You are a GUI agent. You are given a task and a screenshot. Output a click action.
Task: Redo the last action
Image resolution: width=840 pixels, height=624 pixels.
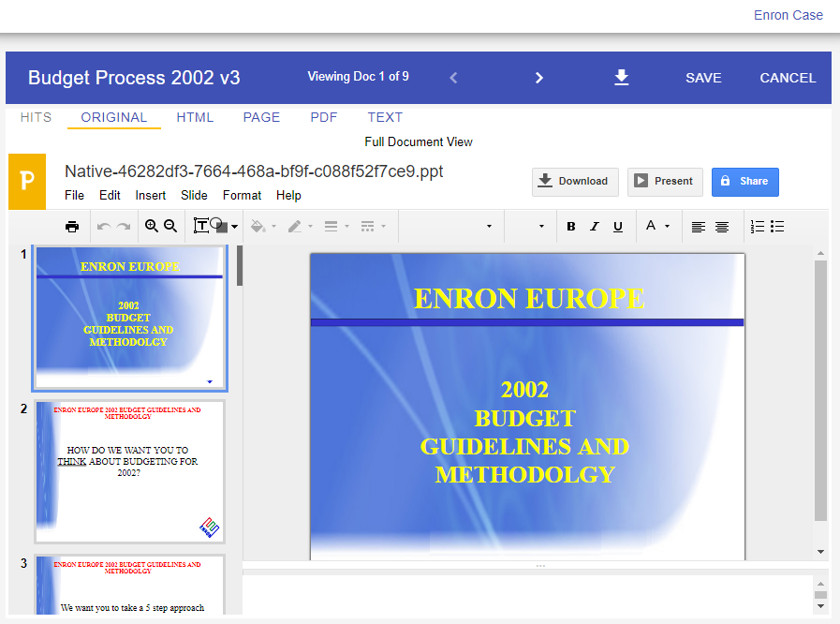124,226
